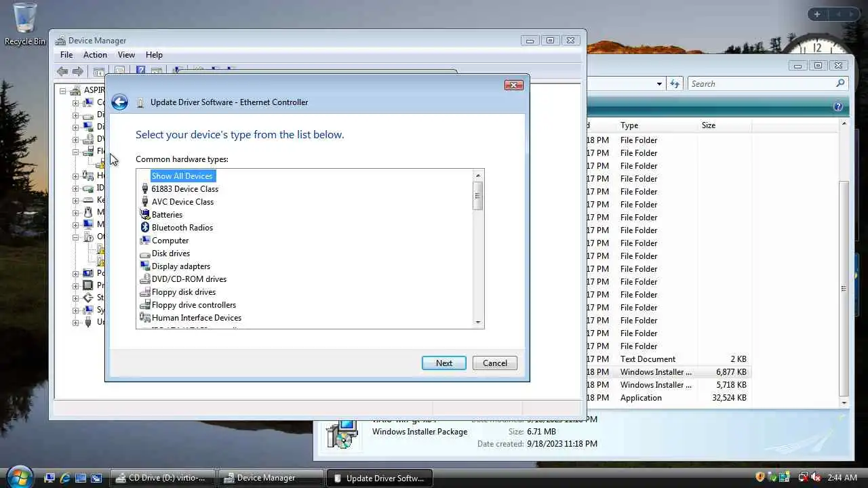Switch to Device Manager taskbar button

(271, 478)
